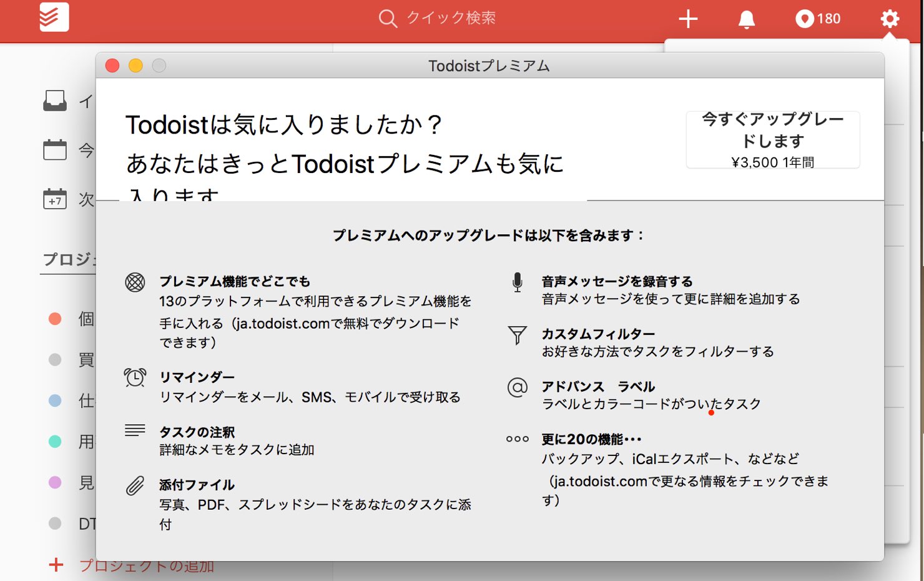Click the plus add task icon
Image resolution: width=924 pixels, height=581 pixels.
(x=688, y=19)
